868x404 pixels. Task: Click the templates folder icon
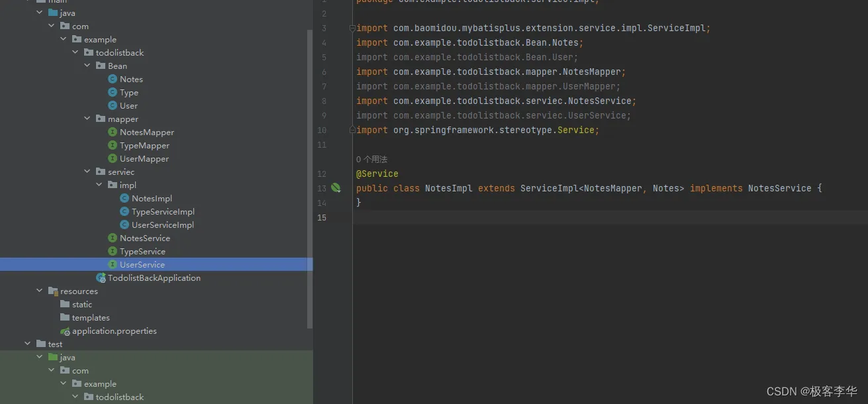pyautogui.click(x=65, y=317)
